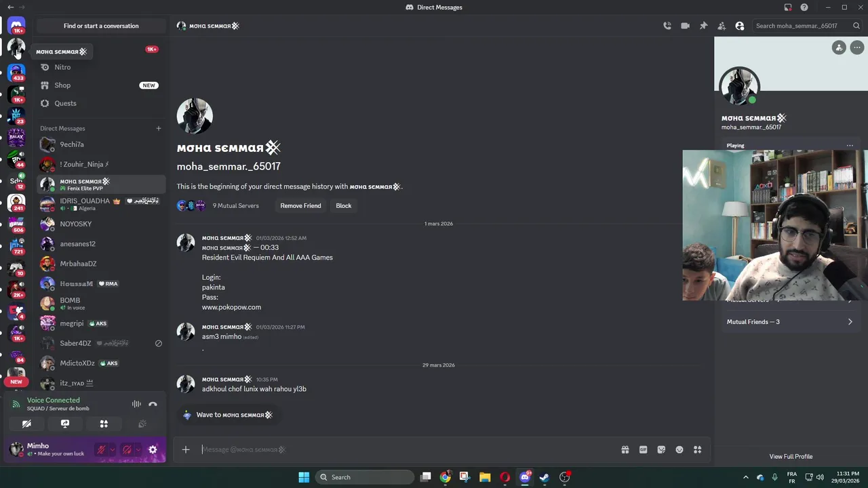Add friends to DM icon

point(722,26)
